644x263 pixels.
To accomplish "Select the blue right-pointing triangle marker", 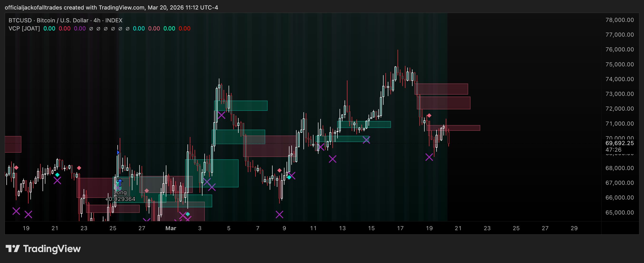I will (x=118, y=152).
